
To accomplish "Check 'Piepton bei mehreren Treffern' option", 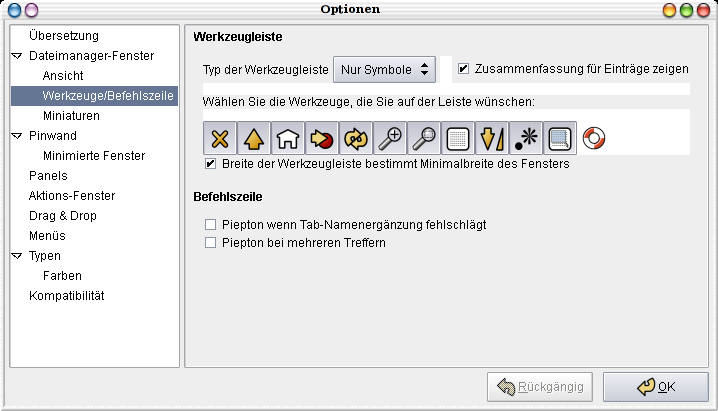I will tap(210, 242).
